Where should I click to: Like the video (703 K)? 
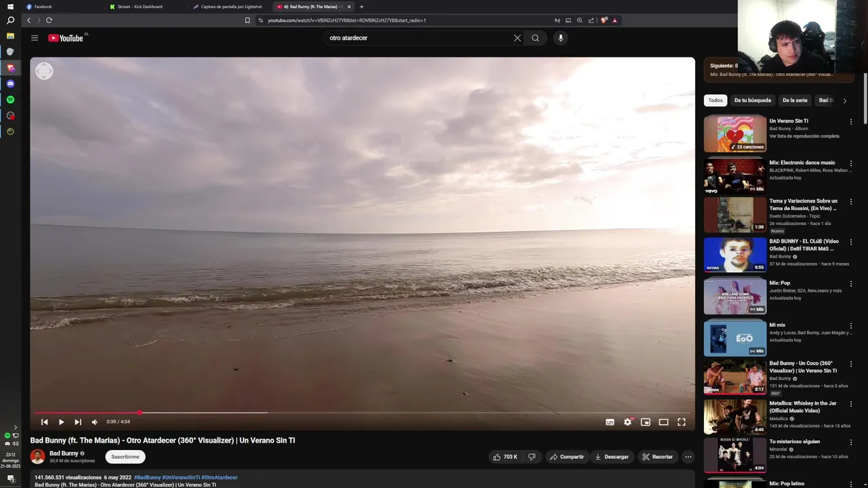click(505, 457)
